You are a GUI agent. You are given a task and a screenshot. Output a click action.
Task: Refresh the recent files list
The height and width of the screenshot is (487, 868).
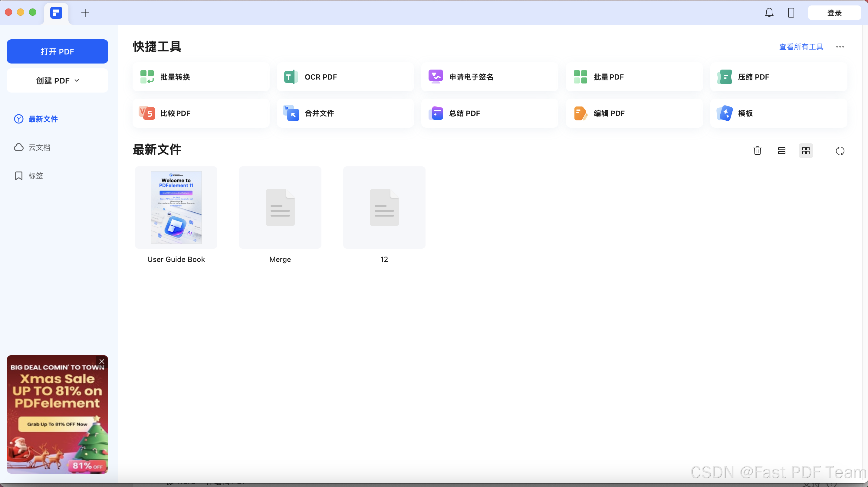[x=840, y=151]
